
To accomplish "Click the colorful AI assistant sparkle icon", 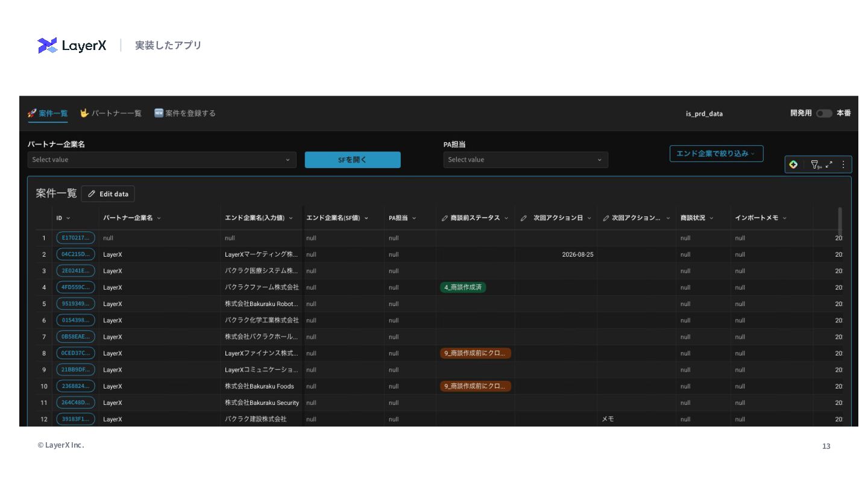I will point(793,164).
